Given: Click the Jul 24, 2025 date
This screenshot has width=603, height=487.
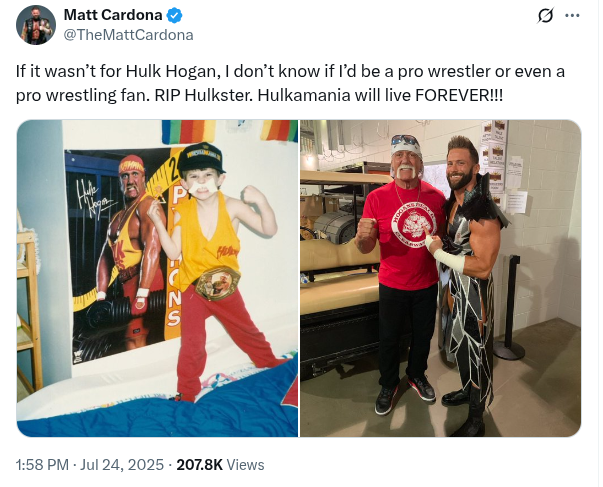Looking at the screenshot, I should pyautogui.click(x=122, y=465).
